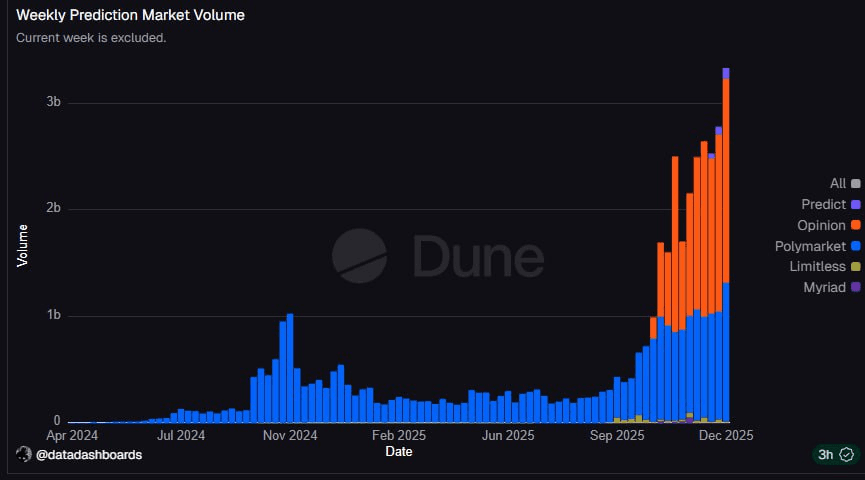
Task: Click the olive Limitless legend marker
Action: pyautogui.click(x=855, y=266)
